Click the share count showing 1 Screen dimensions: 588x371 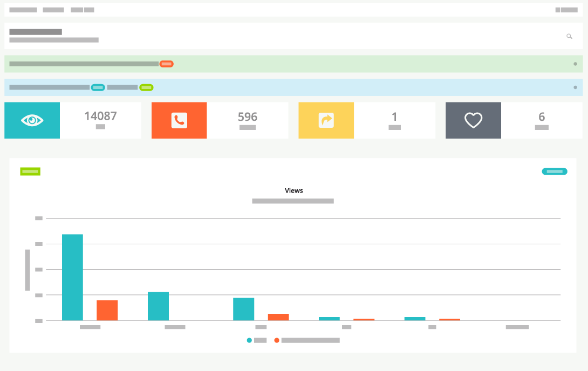click(394, 117)
